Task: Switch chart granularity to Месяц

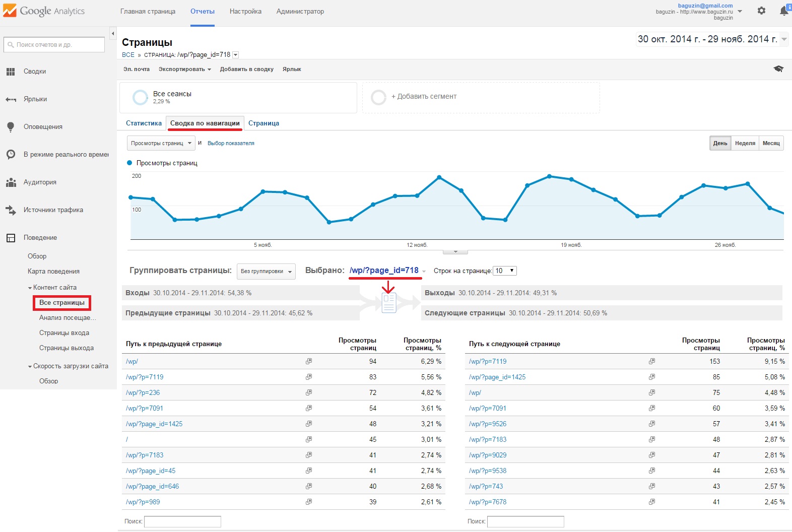Action: [x=771, y=143]
